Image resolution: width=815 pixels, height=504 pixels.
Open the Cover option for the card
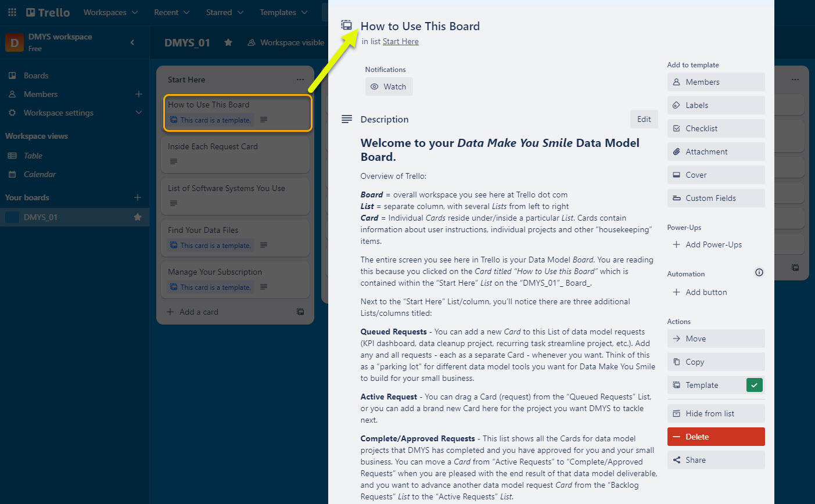[715, 175]
